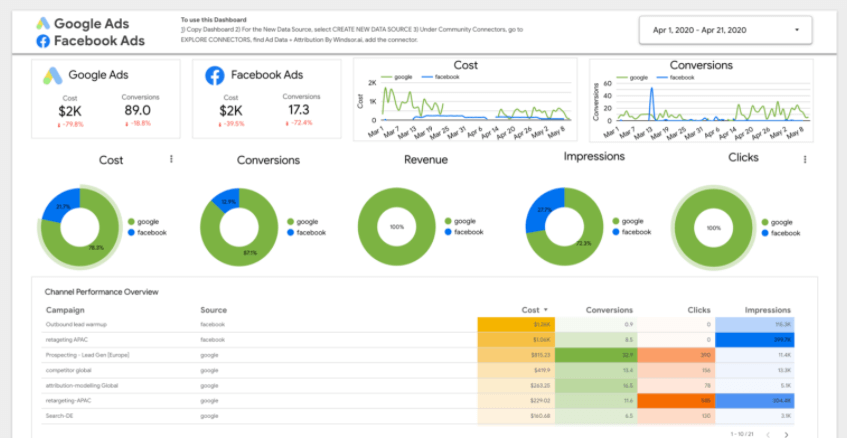847x442 pixels.
Task: Click 'To use this Dashboard' instruction heading
Action: tap(213, 19)
